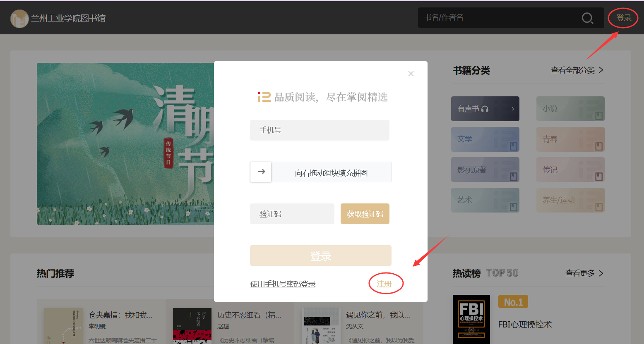
Task: Open the 青春 category tile
Action: coord(570,139)
